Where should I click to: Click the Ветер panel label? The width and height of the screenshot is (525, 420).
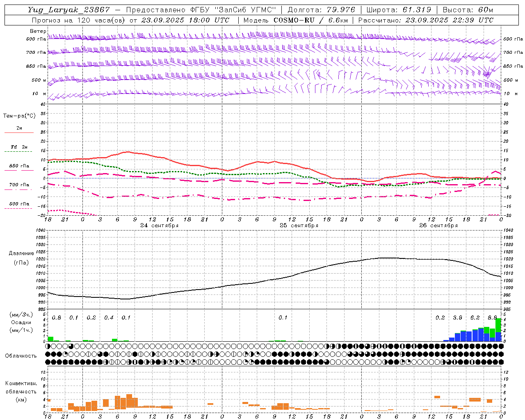tap(38, 31)
